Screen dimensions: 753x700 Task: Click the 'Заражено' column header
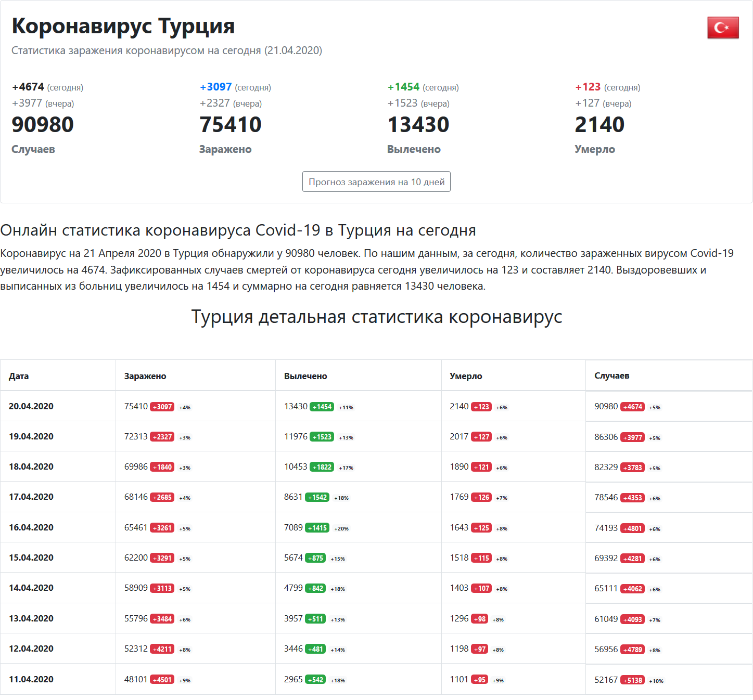tap(145, 376)
